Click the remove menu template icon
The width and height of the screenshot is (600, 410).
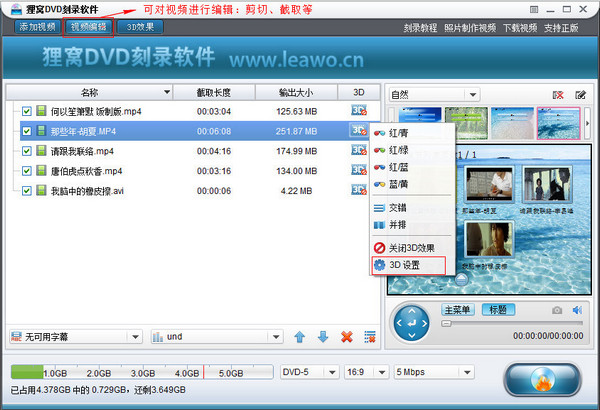[x=558, y=95]
